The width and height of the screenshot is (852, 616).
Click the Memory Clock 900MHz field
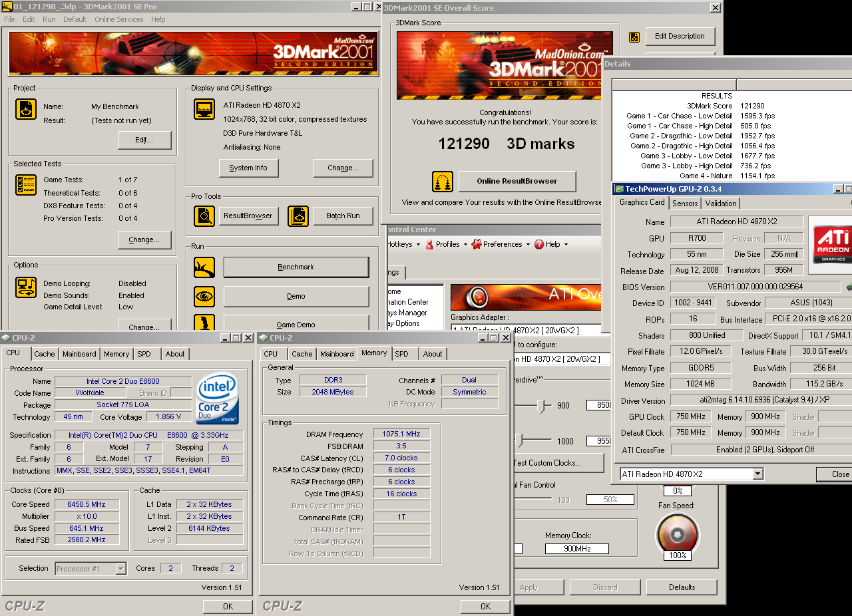[576, 549]
